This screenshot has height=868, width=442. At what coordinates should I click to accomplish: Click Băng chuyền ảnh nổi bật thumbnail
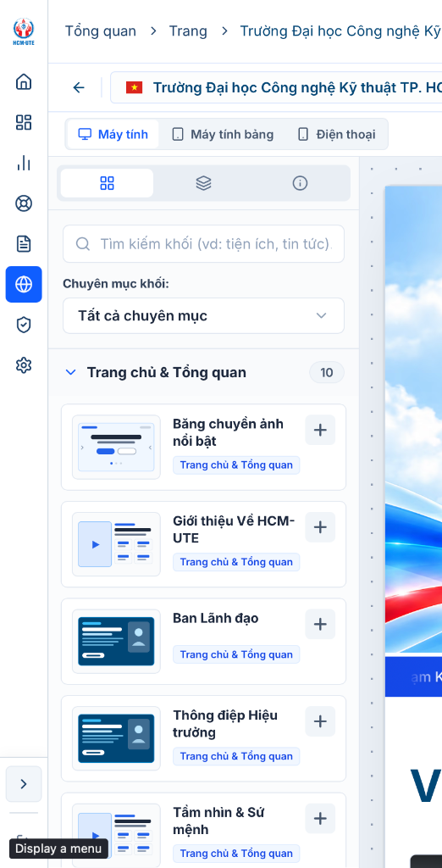[x=116, y=448]
